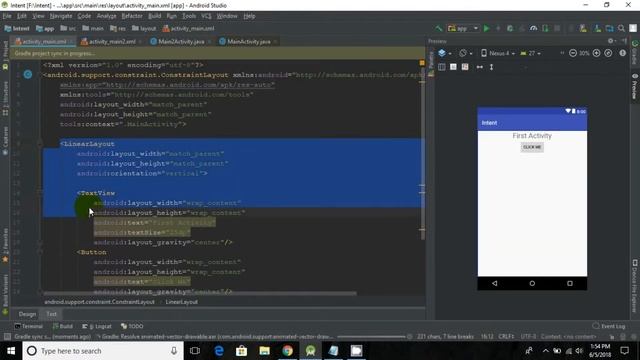Screen dimensions: 640x360
Task: Open the Build tool window
Action: point(62,326)
